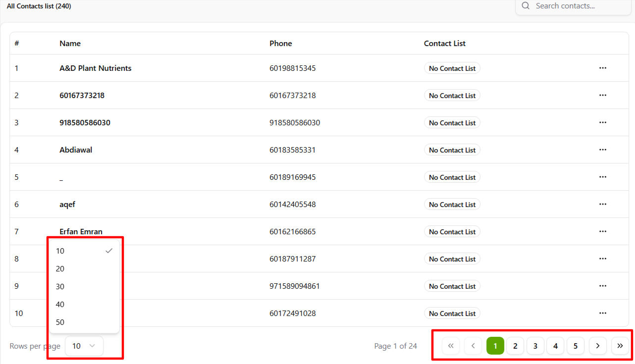Open the three-dot menu for row 10

(x=602, y=313)
